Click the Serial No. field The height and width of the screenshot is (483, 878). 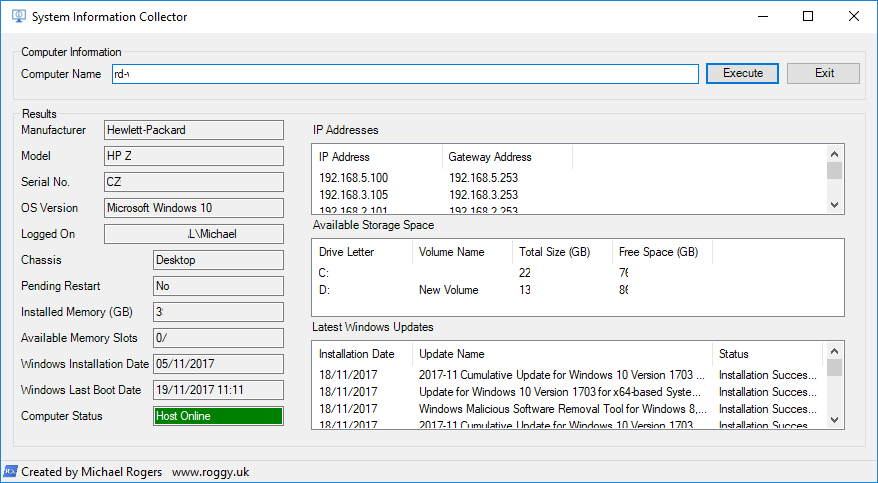coord(194,182)
